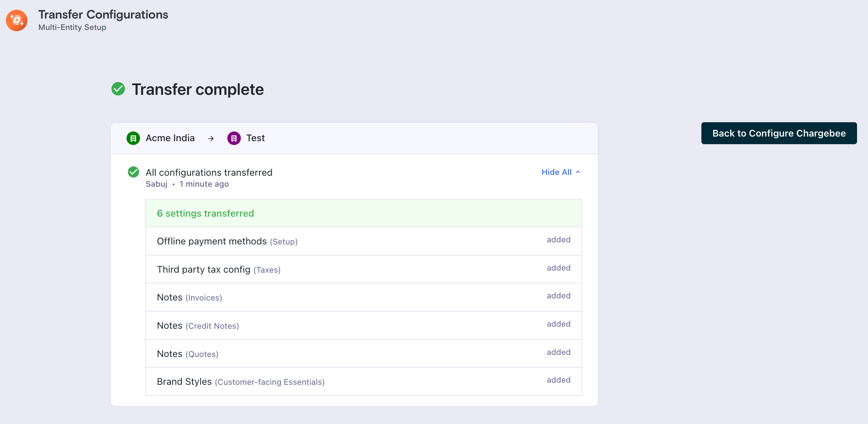The height and width of the screenshot is (424, 868).
Task: Click the All configurations transferred checkmark icon
Action: [x=133, y=172]
